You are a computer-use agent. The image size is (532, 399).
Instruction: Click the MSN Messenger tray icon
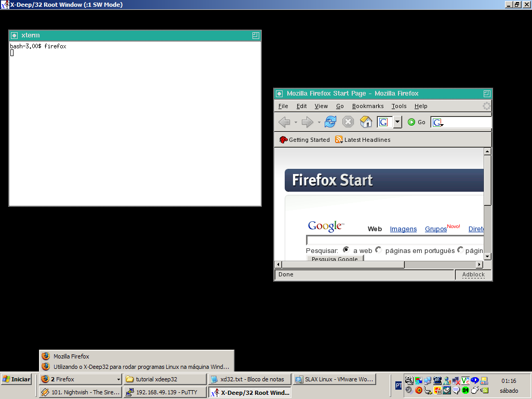click(x=447, y=381)
